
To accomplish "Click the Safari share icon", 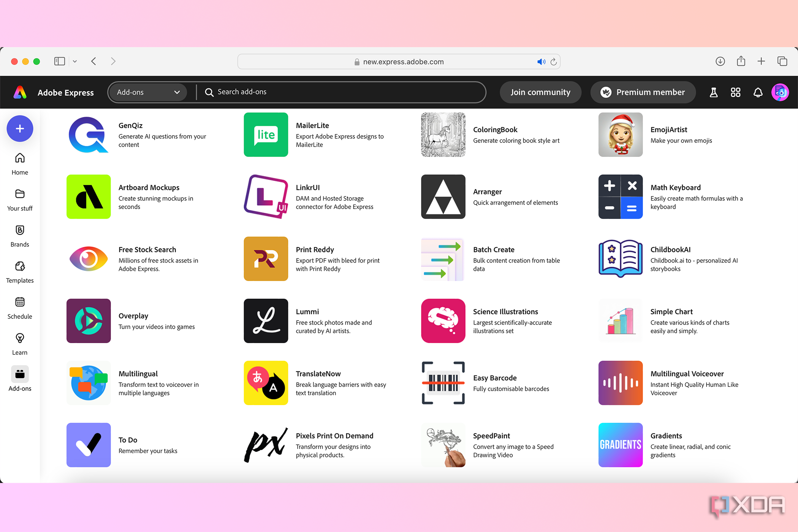I will click(x=741, y=62).
